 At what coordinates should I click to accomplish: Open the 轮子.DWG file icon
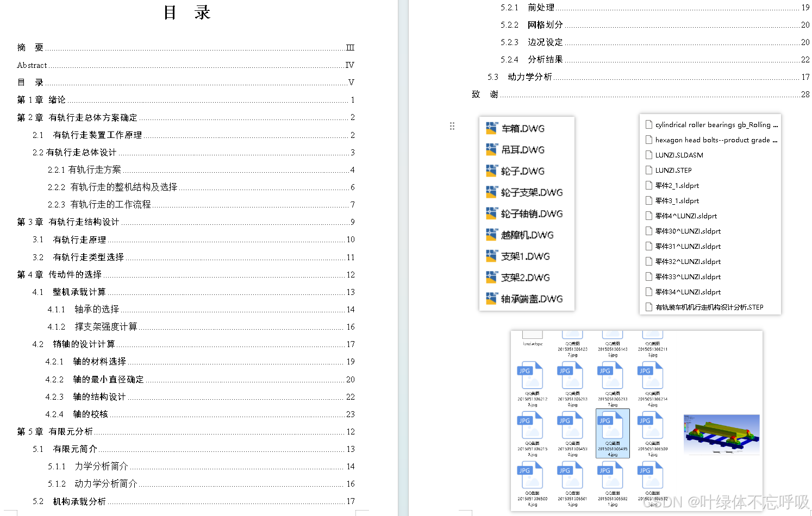[x=491, y=171]
